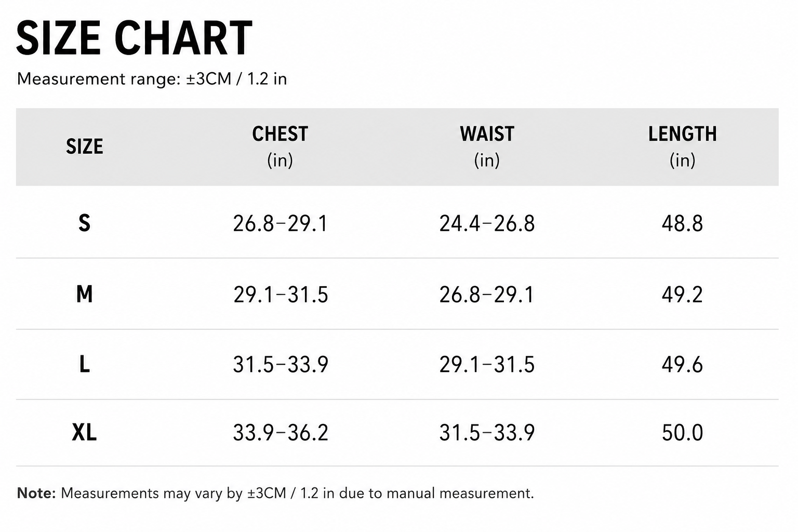Select the LENGTH (in) column header
Image resolution: width=798 pixels, height=532 pixels.
point(682,147)
